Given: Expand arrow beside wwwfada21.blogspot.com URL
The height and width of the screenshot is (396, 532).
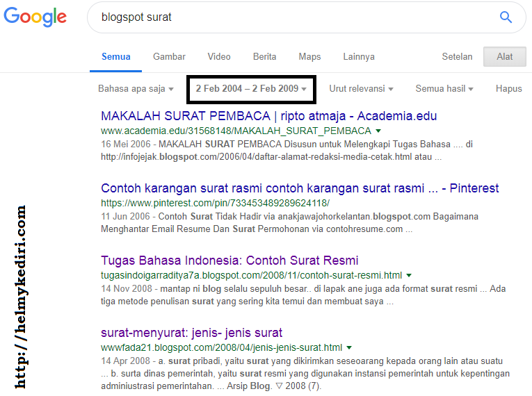Looking at the screenshot, I should pos(349,347).
